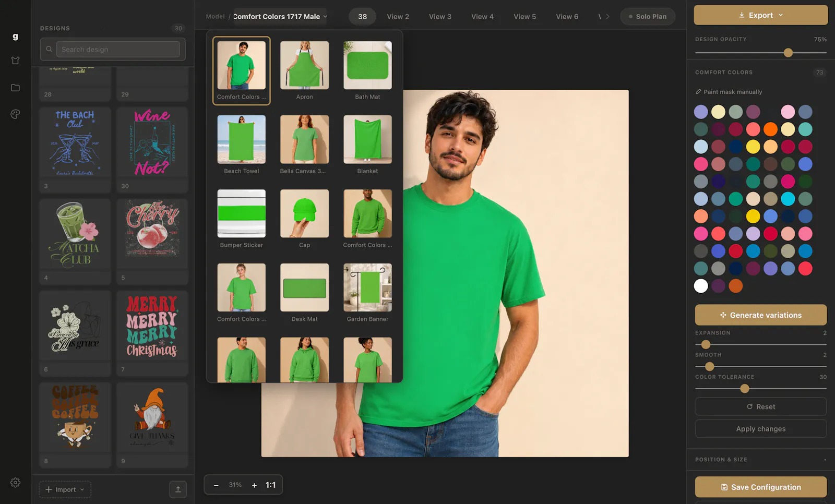Select the 38 view tab
This screenshot has width=835, height=504.
coord(362,17)
